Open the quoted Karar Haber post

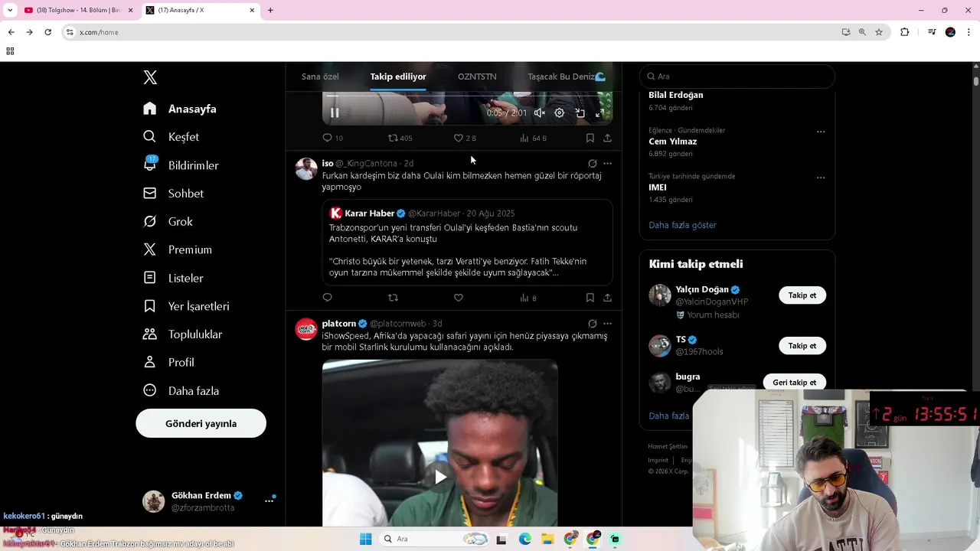(x=467, y=243)
